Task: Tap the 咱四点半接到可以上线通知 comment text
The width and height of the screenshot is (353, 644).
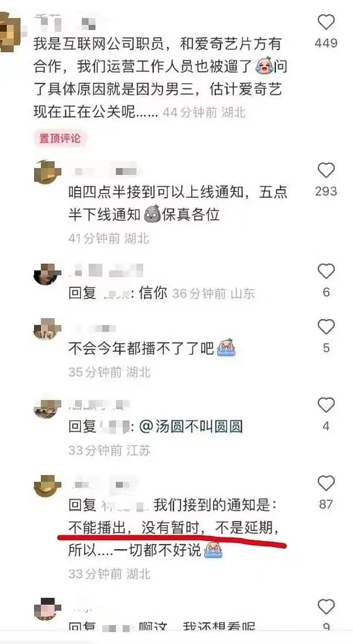Action: coord(178,204)
